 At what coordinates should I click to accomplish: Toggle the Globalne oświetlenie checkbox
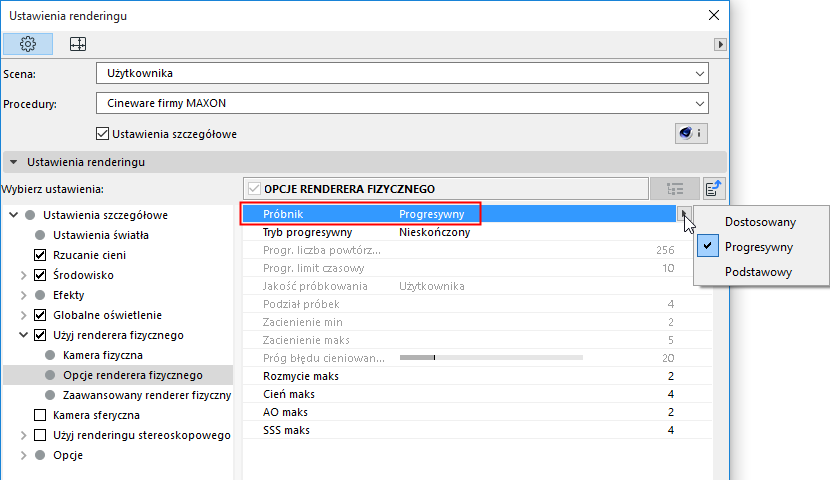[40, 315]
